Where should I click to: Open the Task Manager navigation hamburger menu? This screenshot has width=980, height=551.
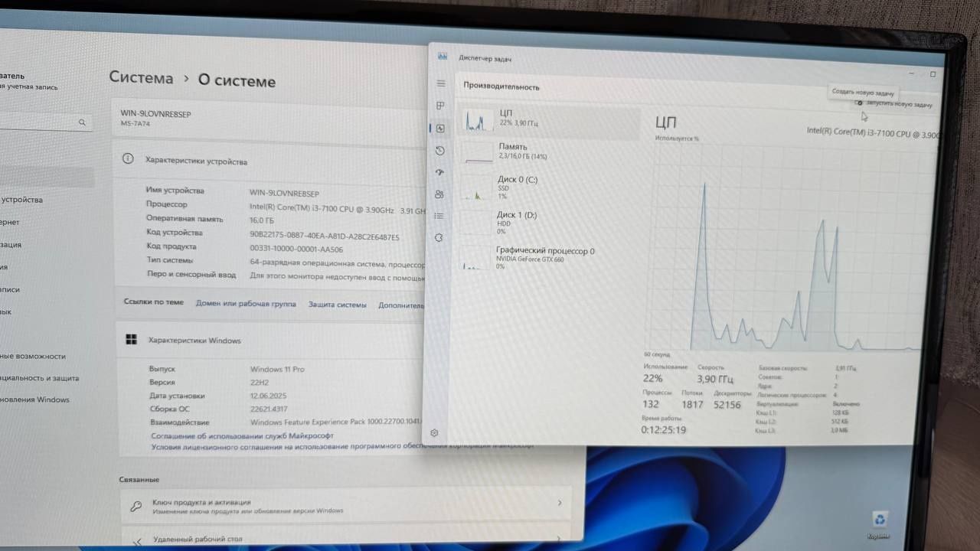[x=440, y=83]
